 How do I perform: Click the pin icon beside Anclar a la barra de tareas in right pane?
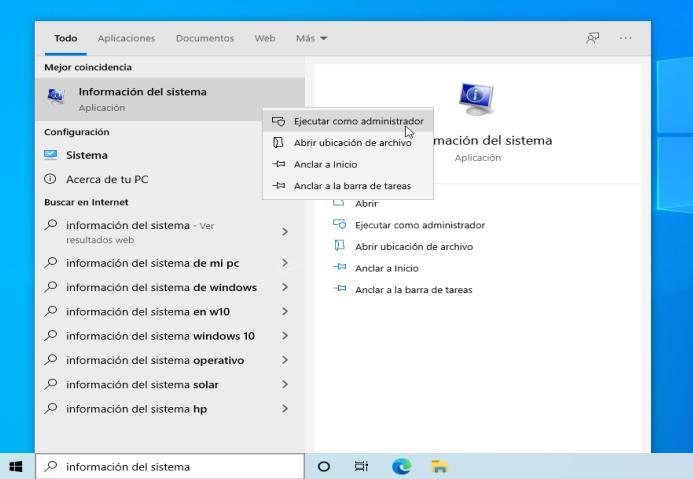339,289
